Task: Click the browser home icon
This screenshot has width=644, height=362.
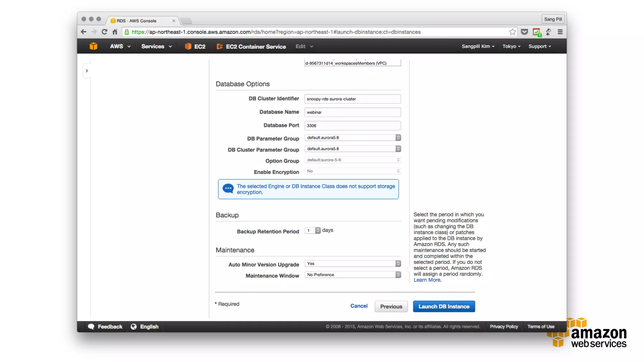Action: click(x=115, y=32)
